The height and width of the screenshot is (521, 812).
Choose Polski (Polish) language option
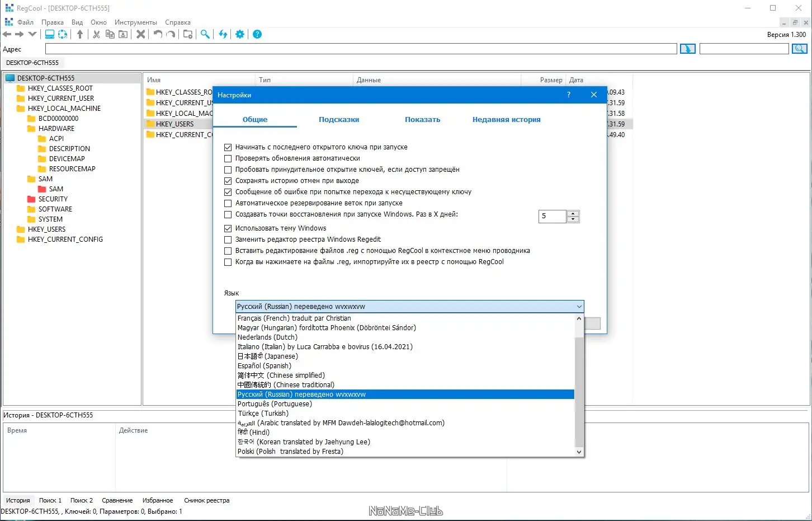click(x=405, y=452)
